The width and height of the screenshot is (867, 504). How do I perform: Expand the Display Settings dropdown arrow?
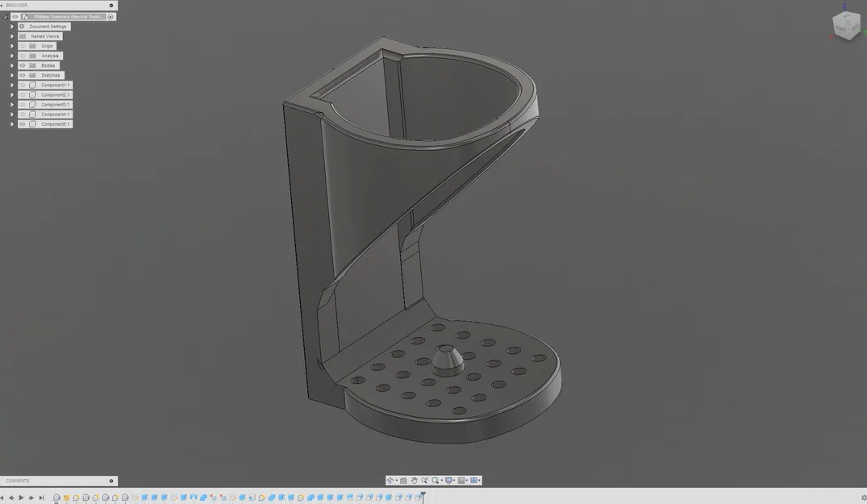[454, 481]
